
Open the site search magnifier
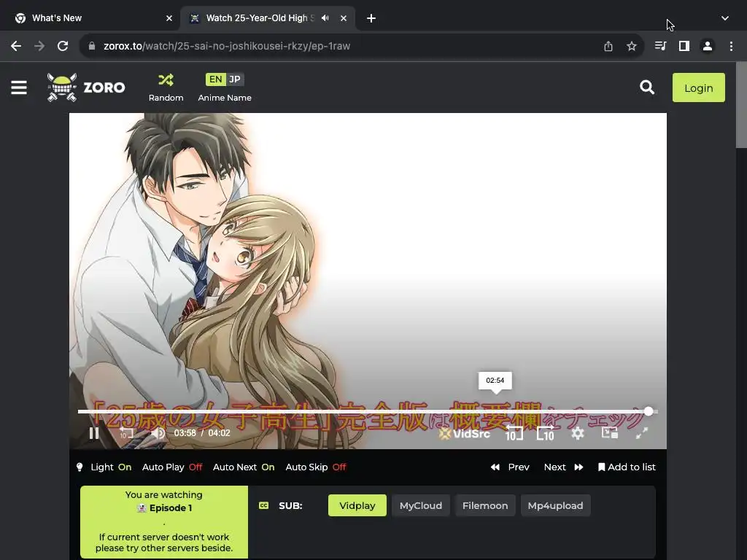[647, 87]
